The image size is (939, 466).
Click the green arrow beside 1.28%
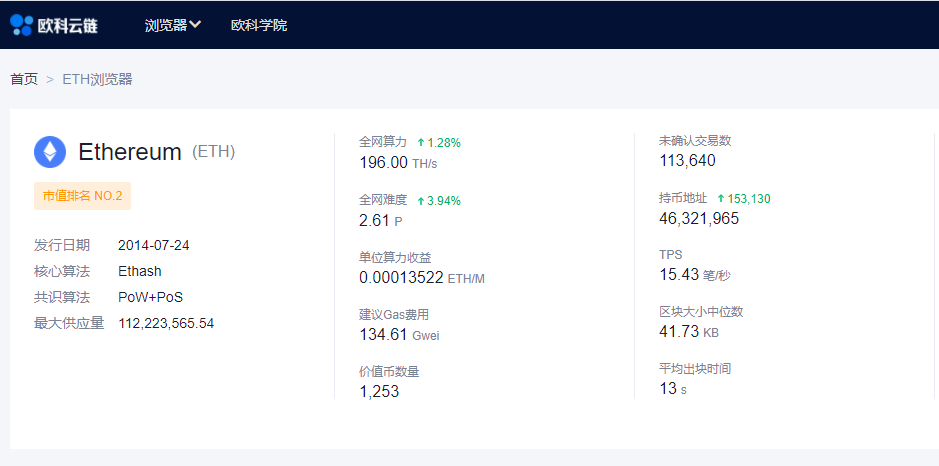[x=421, y=143]
